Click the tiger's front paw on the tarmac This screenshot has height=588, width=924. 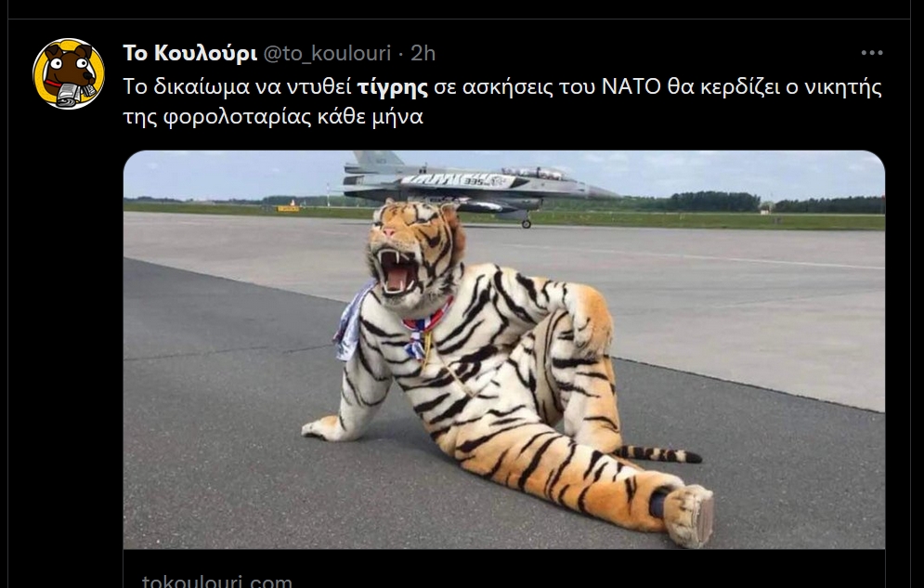point(323,428)
